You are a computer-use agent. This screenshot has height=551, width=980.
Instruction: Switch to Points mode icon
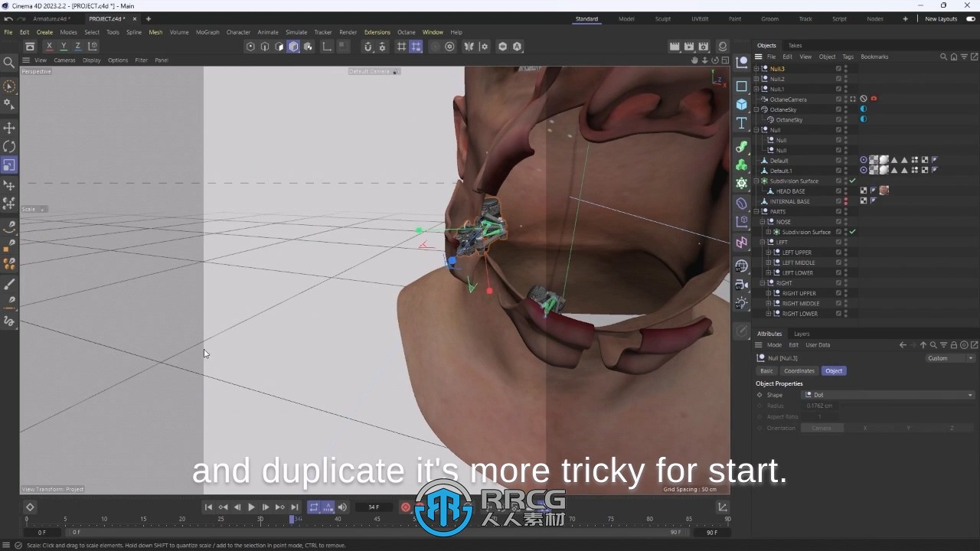250,47
